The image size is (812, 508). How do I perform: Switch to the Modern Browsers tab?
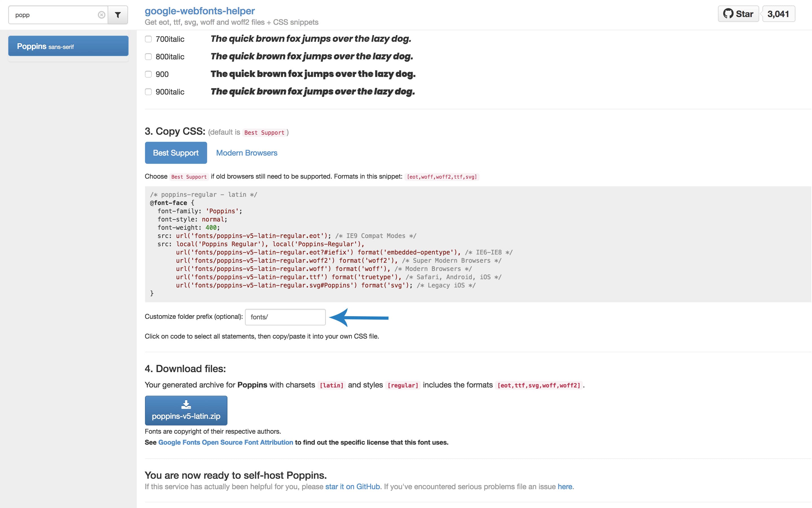coord(246,153)
